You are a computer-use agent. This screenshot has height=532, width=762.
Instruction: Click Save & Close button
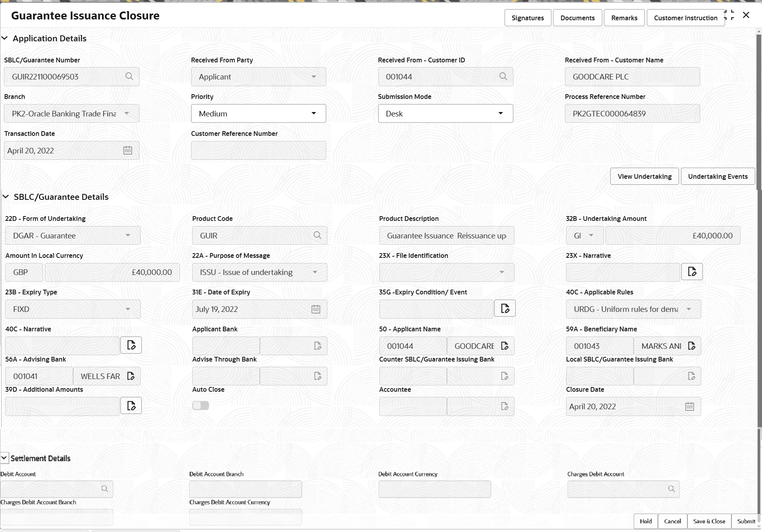point(709,521)
